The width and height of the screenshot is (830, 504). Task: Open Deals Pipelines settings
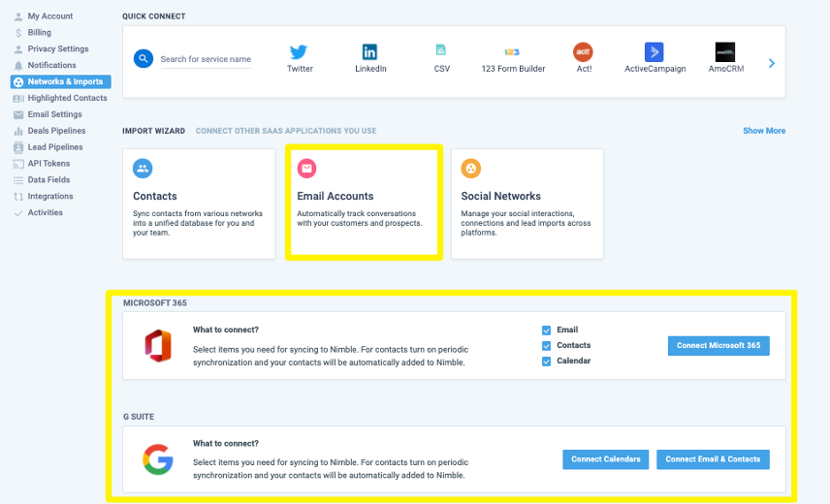[56, 131]
